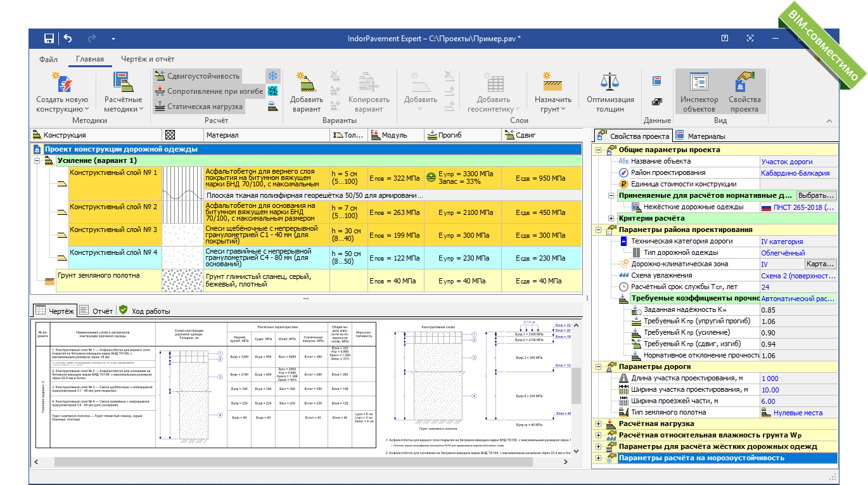Click the Длина участка value 1 000
The height and width of the screenshot is (485, 868).
tap(798, 378)
